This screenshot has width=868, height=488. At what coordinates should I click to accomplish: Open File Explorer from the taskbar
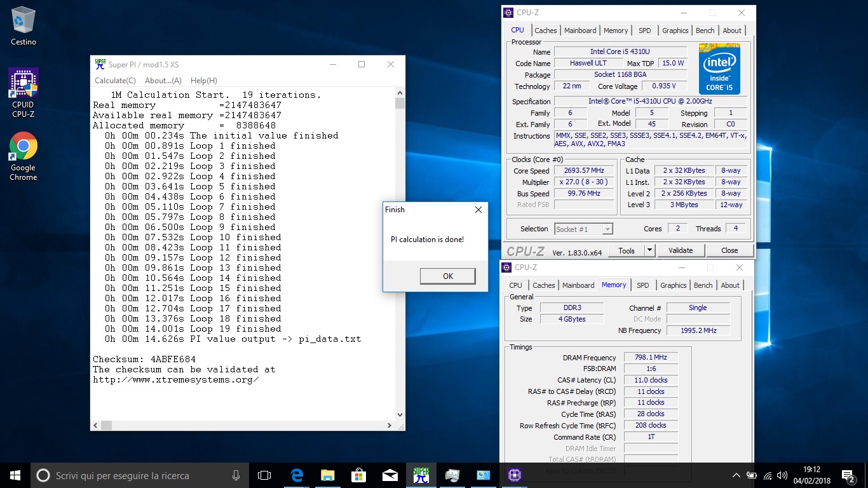(327, 475)
